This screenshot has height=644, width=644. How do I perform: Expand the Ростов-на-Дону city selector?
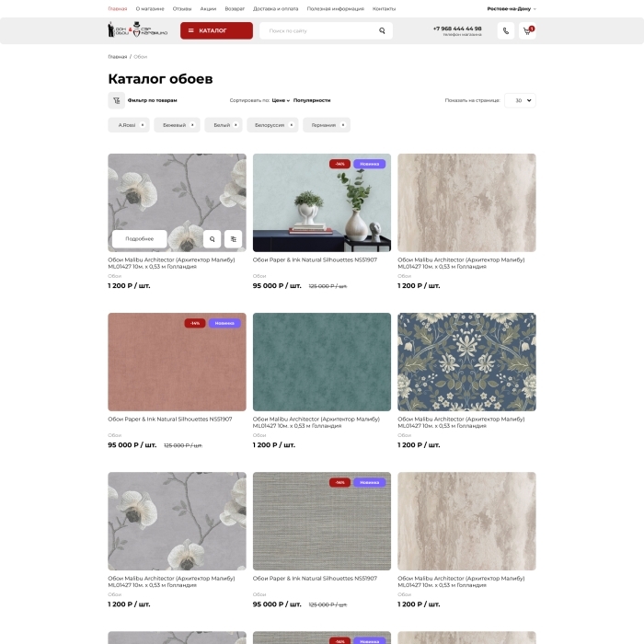coord(512,8)
